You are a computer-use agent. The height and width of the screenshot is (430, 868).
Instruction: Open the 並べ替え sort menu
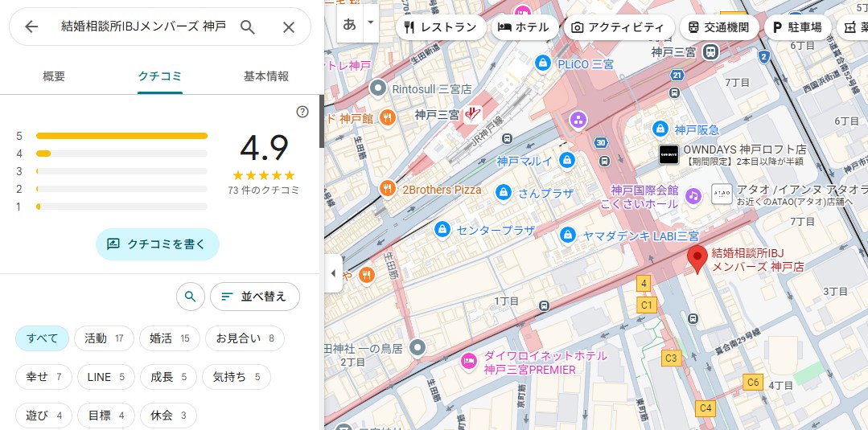(254, 297)
